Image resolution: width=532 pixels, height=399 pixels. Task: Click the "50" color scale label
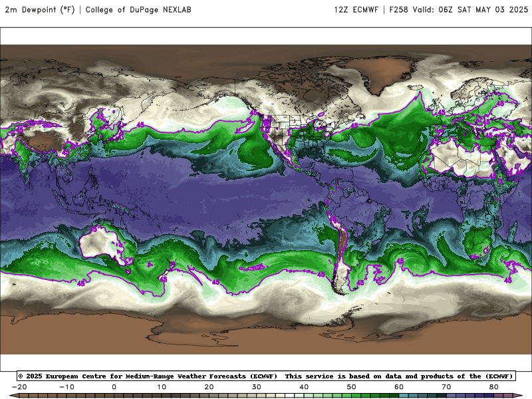[x=352, y=387]
